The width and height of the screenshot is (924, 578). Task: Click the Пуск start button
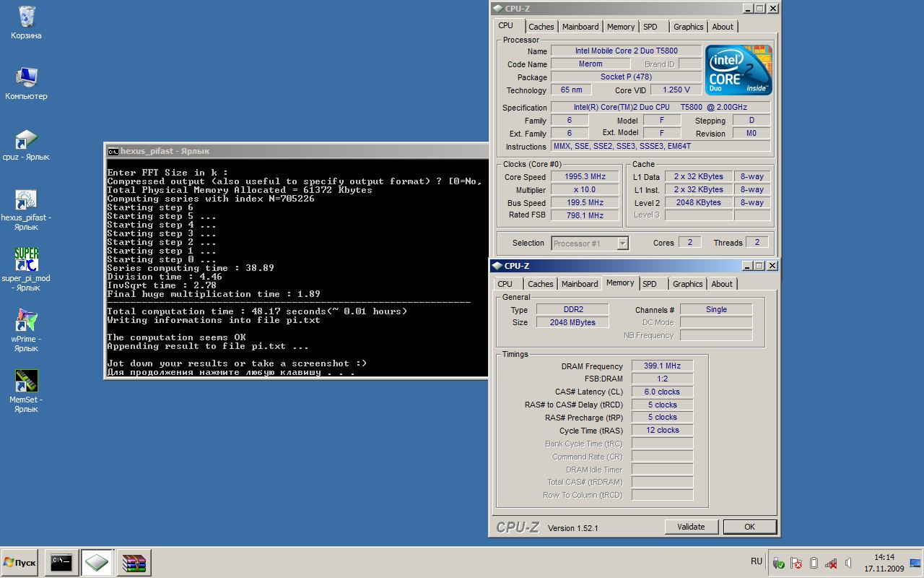coord(20,562)
